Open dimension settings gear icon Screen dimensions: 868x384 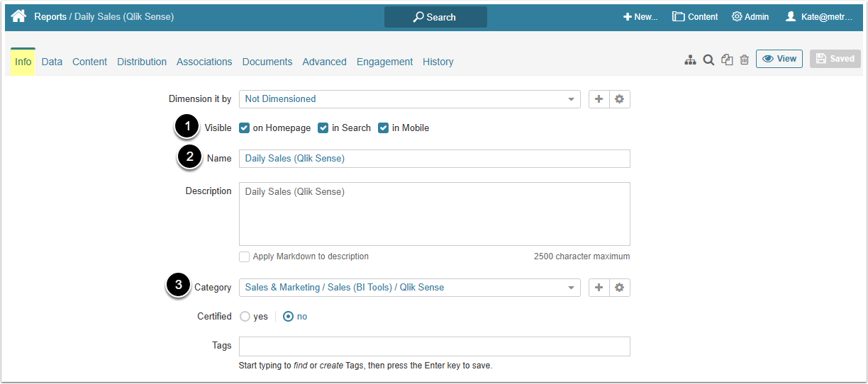(x=619, y=99)
